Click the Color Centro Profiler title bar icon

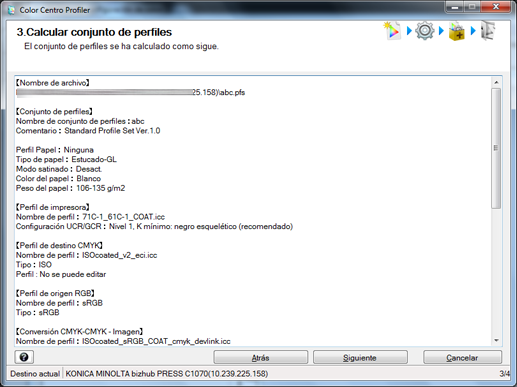click(x=11, y=10)
